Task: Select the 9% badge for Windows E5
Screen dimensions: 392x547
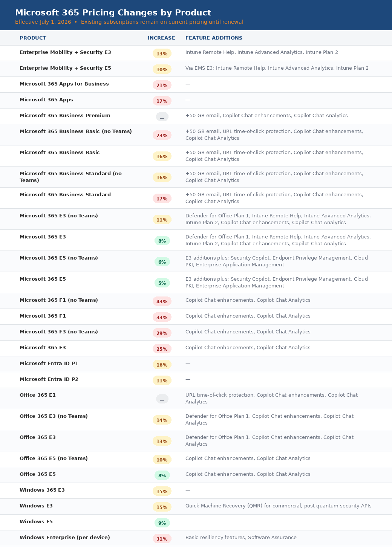Action: [x=162, y=523]
